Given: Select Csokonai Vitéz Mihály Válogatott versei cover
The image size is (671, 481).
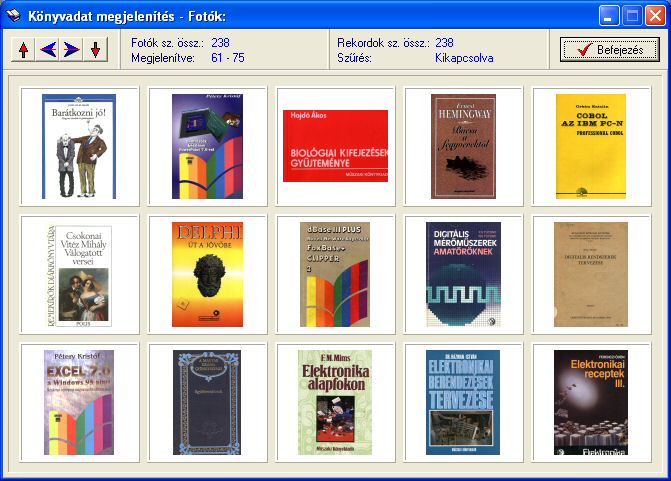Looking at the screenshot, I should point(80,276).
